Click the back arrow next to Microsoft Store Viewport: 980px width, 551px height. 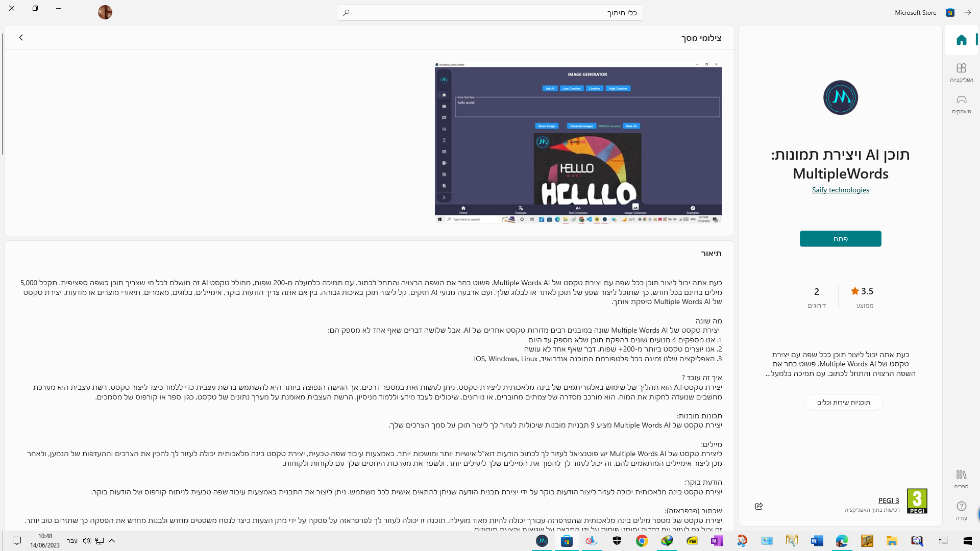968,12
